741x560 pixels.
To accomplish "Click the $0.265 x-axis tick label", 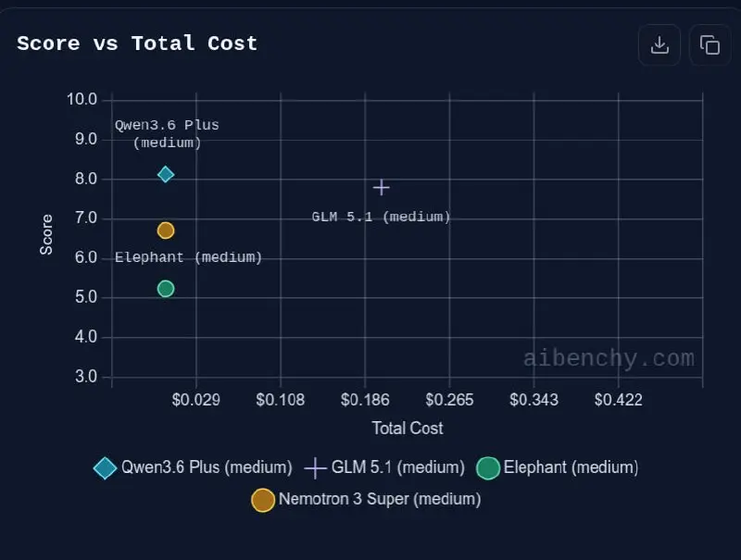I will (449, 400).
